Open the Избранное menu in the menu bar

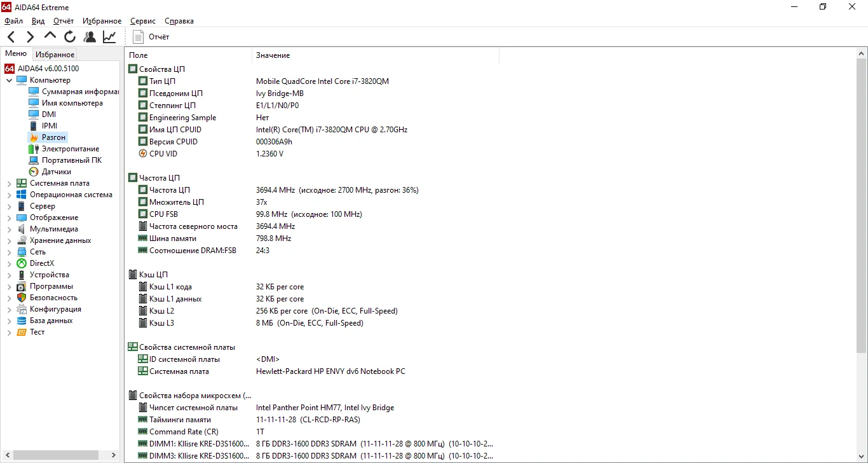point(102,21)
